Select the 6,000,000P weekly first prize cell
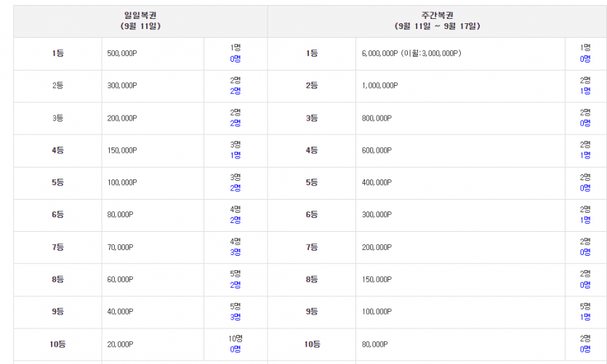607x364 pixels. tap(411, 54)
